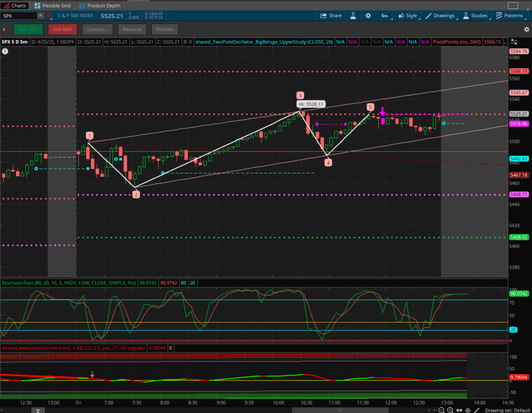
Task: Select the trendline drawing icon near Drawing set
Action: coord(477,410)
